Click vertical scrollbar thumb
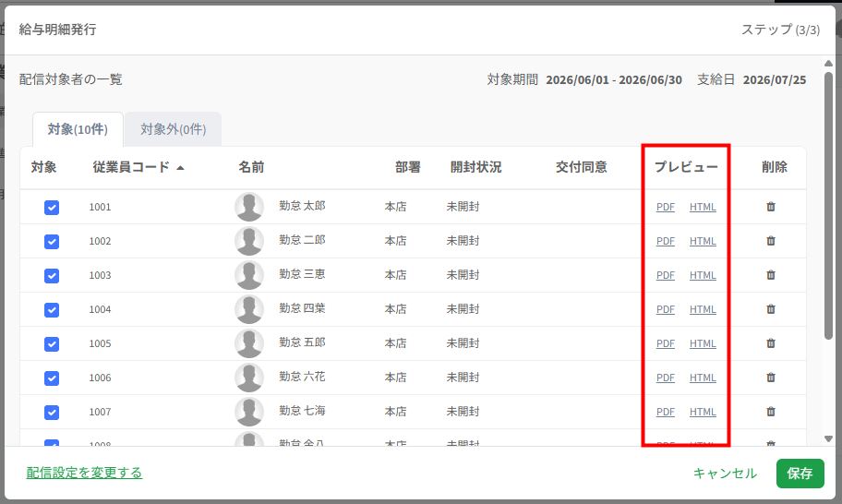This screenshot has width=842, height=504. (828, 205)
